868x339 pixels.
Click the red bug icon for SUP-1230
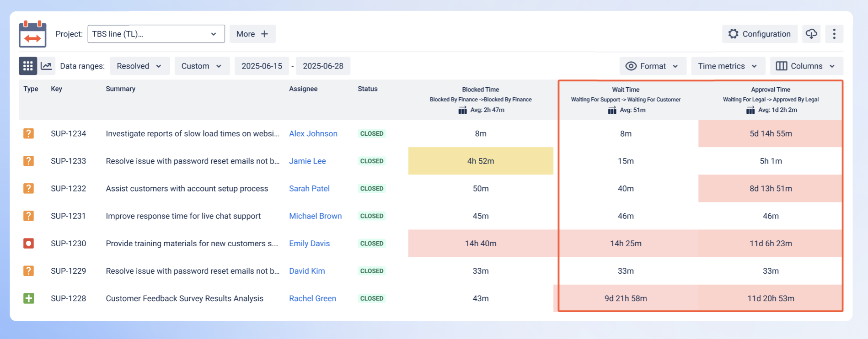(28, 243)
